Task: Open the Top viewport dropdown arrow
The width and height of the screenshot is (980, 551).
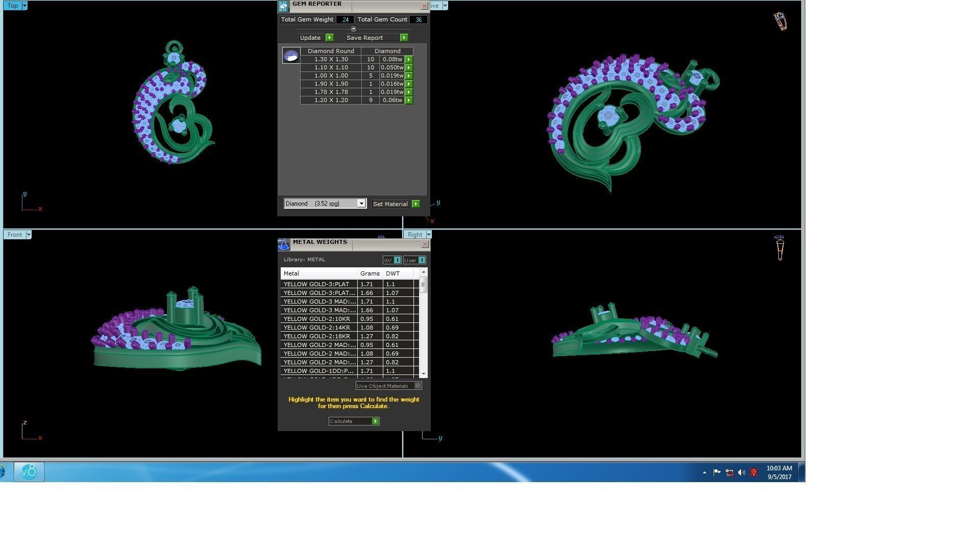Action: coord(24,6)
